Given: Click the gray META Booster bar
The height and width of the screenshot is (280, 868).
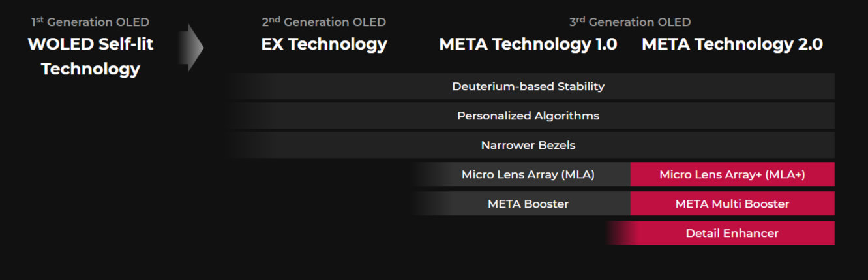Looking at the screenshot, I should tap(528, 204).
